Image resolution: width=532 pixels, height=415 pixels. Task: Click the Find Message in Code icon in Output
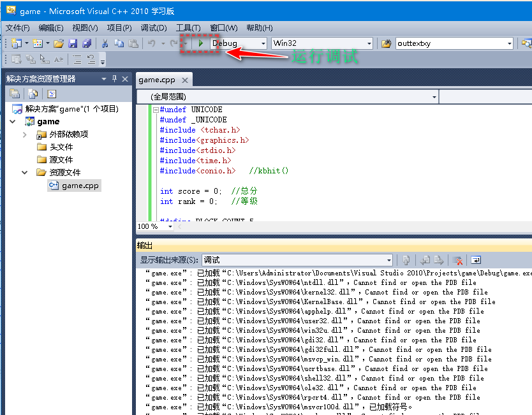pos(406,260)
